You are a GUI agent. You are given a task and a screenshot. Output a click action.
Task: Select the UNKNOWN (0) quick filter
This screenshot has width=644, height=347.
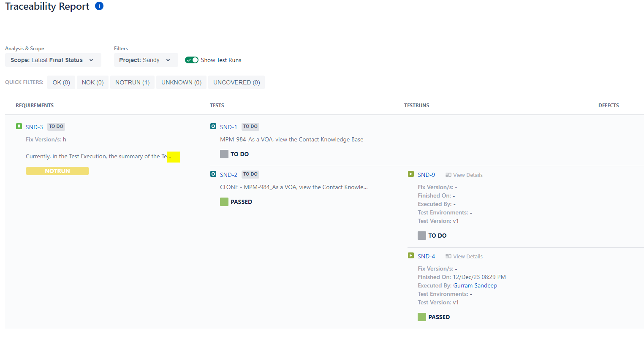click(x=181, y=82)
